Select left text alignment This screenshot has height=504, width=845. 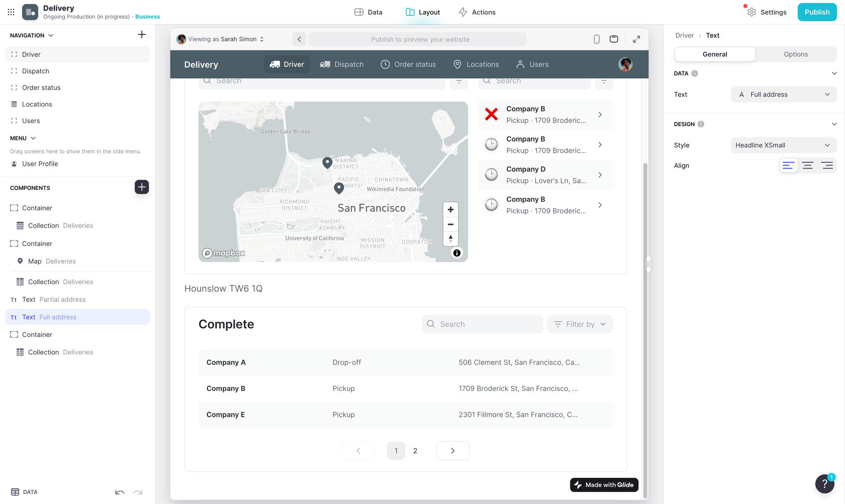coord(788,166)
